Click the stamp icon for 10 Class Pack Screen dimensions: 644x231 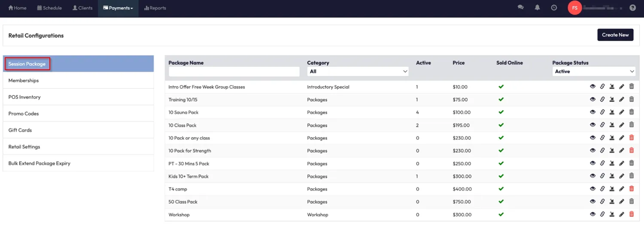(x=612, y=125)
